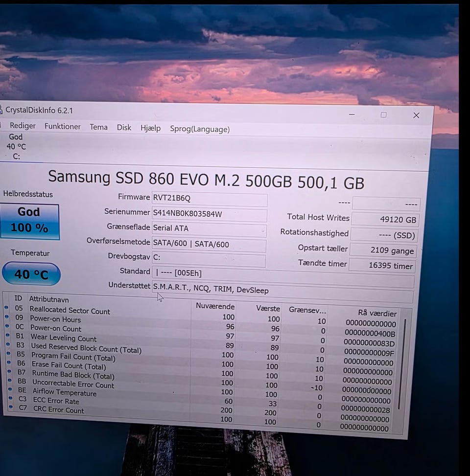Click the Standard field with [005Eh]
Viewport: 470px width, 476px height.
[283, 276]
